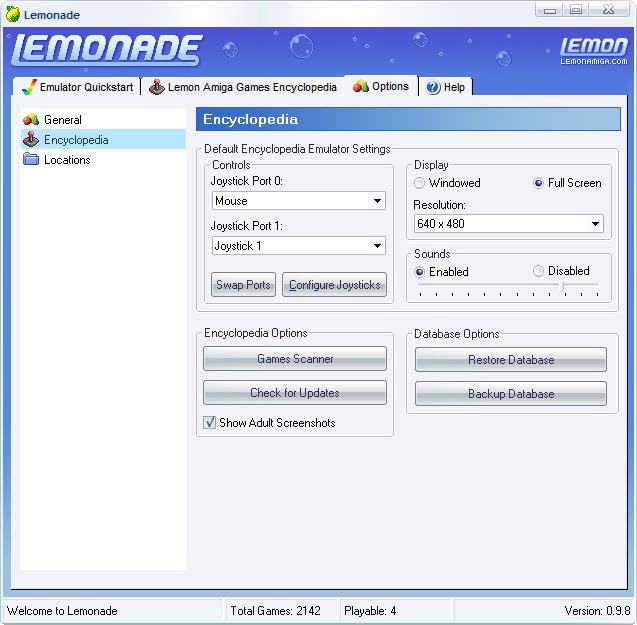Click the Encyclopedia joystick icon in sidebar
This screenshot has width=637, height=625.
point(31,139)
